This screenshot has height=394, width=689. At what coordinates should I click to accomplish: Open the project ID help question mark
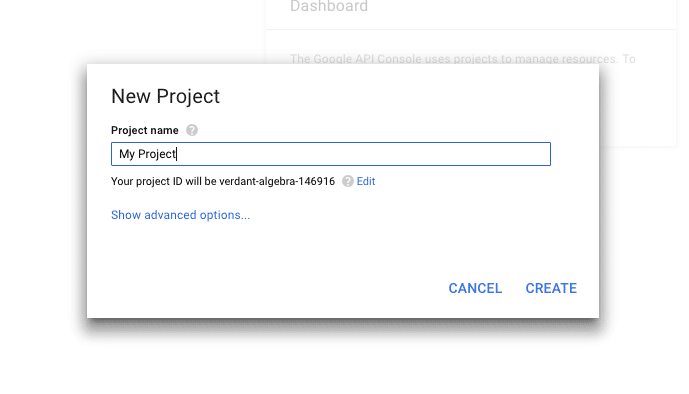click(348, 181)
